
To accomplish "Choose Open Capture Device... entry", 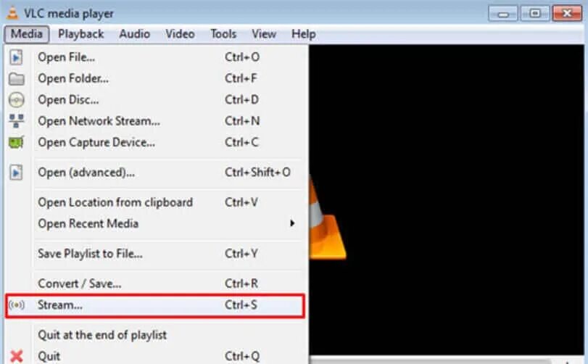I will point(155,142).
